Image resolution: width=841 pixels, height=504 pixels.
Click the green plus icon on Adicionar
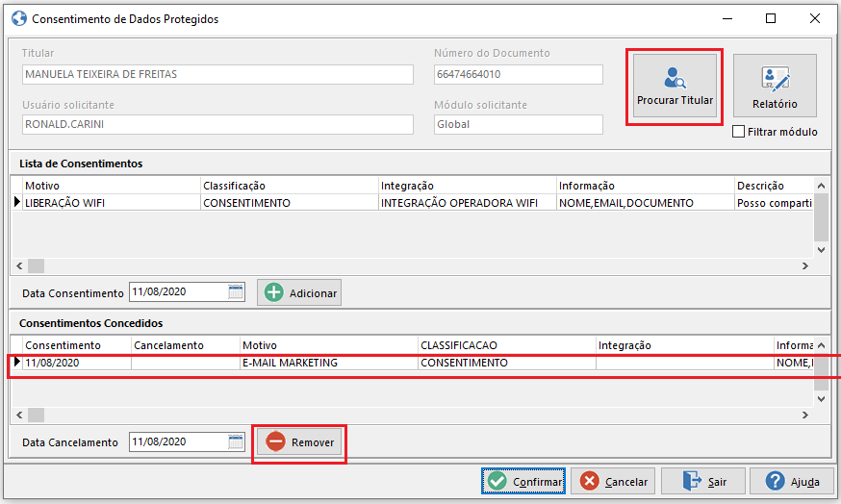coord(274,292)
